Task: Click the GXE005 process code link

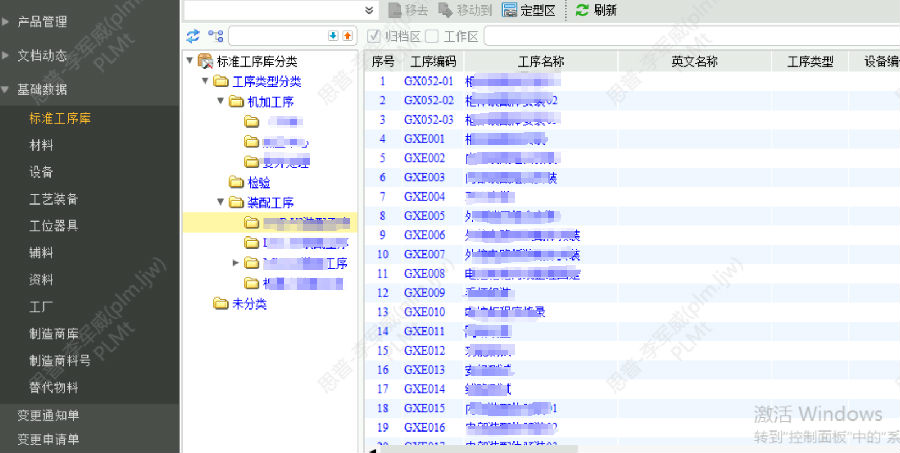Action: coord(424,215)
